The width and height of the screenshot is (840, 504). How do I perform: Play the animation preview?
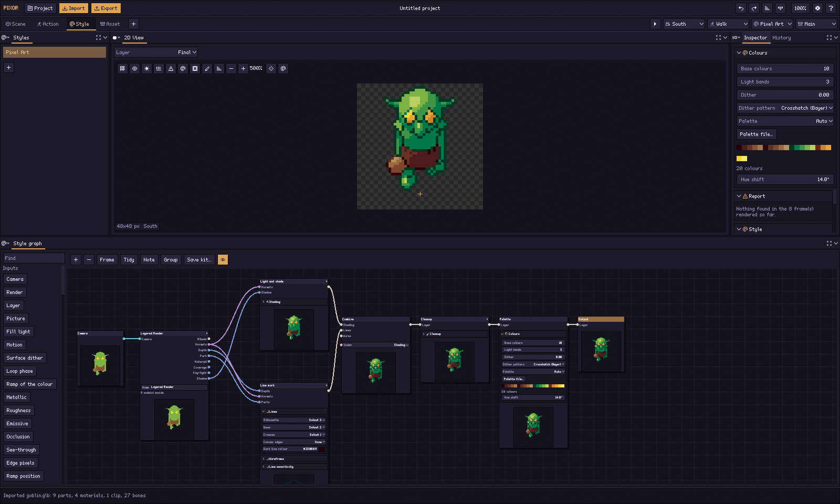pyautogui.click(x=655, y=24)
